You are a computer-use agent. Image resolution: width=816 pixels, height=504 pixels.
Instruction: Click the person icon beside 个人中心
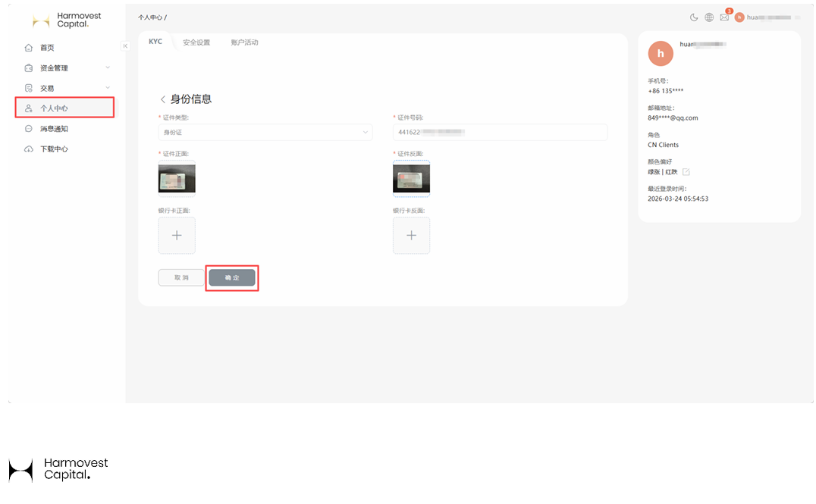(29, 108)
